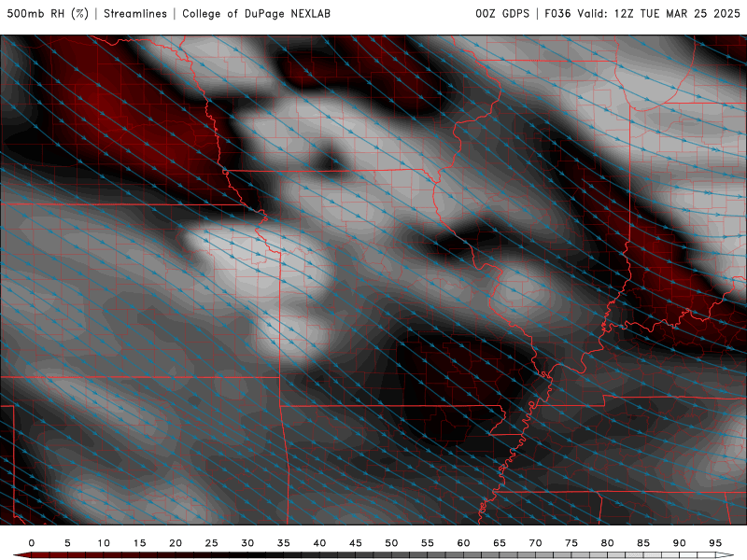Click the color bar label '45'

[x=356, y=543]
